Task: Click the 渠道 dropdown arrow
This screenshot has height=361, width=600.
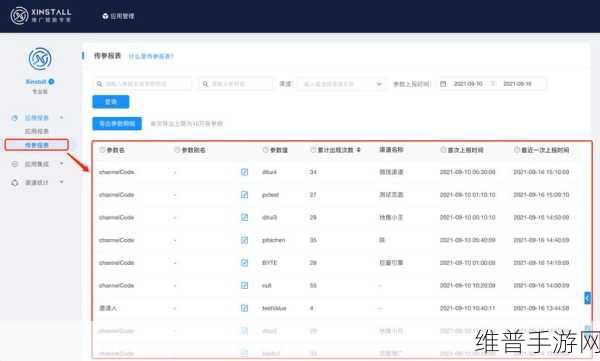Action: [x=379, y=84]
